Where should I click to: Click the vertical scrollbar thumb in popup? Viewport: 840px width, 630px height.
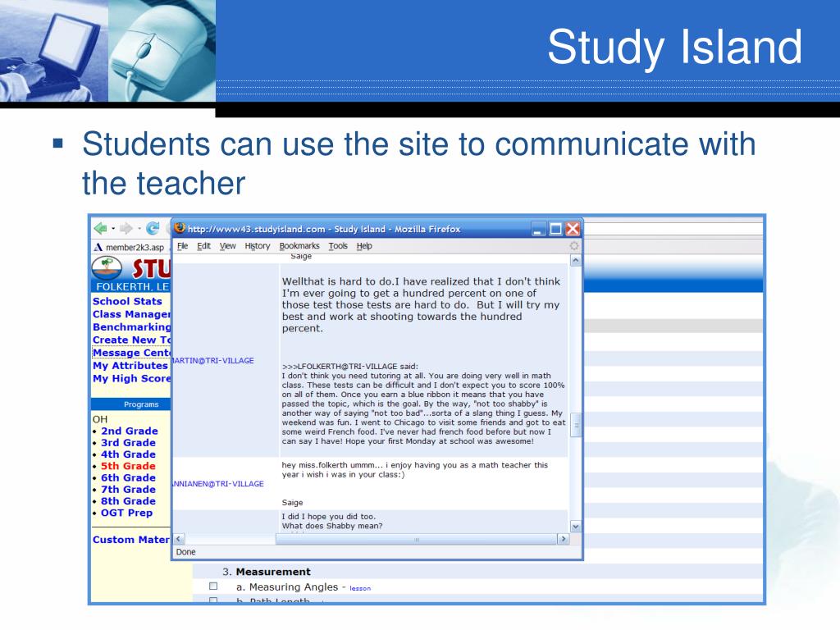pyautogui.click(x=575, y=425)
